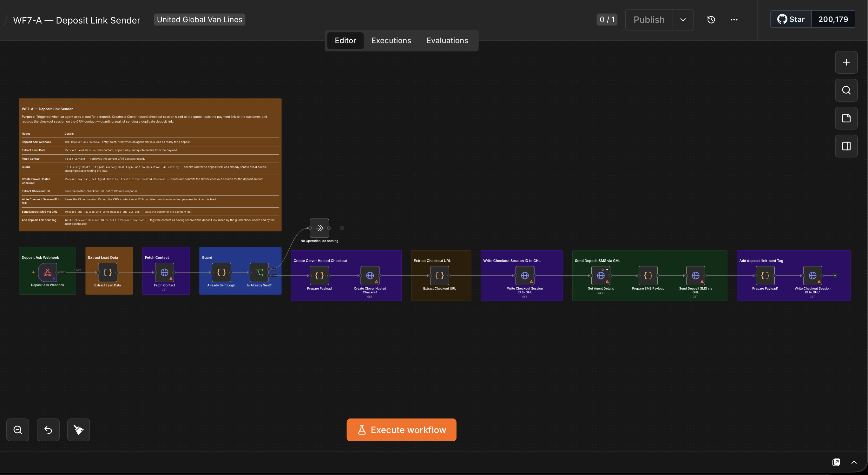Open the Fetch Contact HTTP request node
This screenshot has width=868, height=475.
(164, 272)
